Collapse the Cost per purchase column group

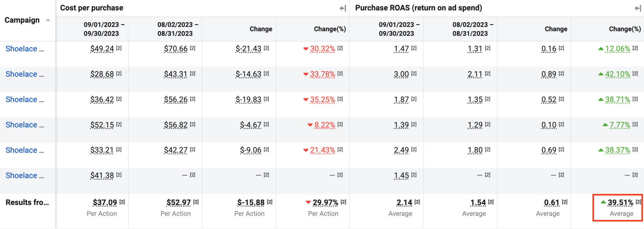[x=343, y=8]
